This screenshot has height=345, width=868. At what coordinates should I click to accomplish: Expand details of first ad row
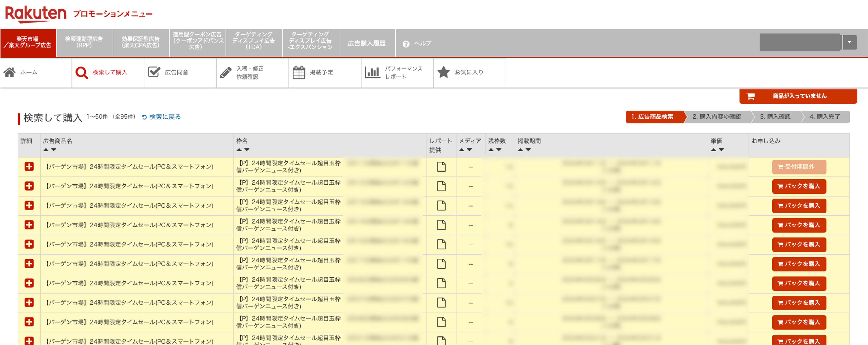[29, 167]
